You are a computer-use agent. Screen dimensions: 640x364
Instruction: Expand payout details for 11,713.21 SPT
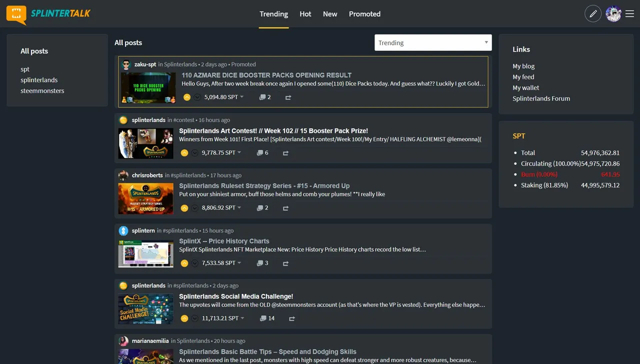pyautogui.click(x=242, y=318)
